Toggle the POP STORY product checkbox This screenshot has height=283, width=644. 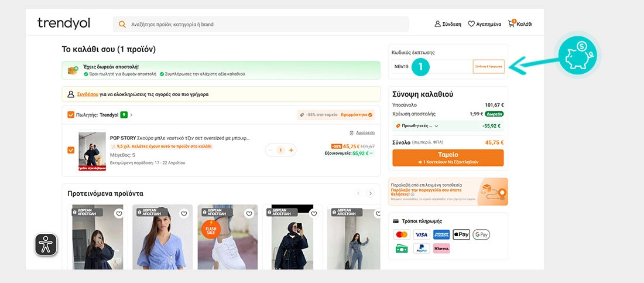71,150
